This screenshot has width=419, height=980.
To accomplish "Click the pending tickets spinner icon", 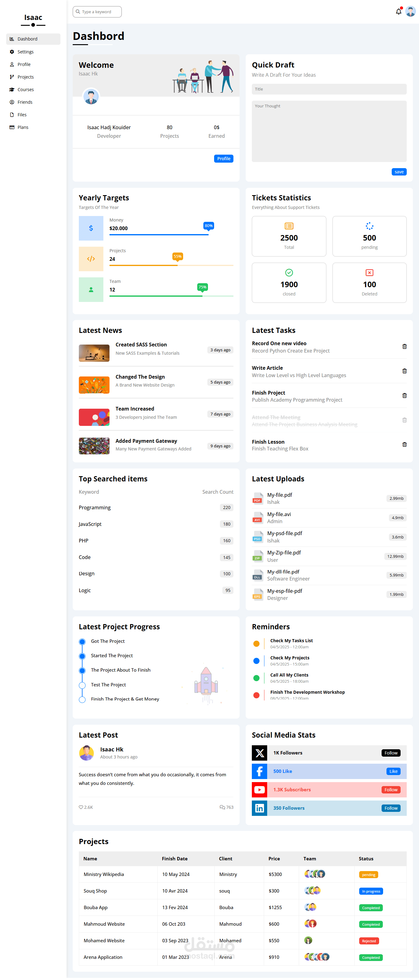I will (x=369, y=226).
